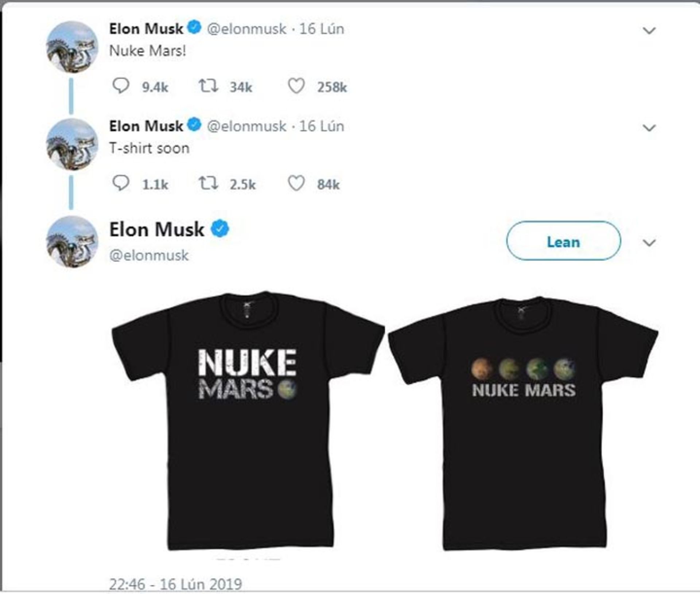Open Elon Musk avatar on first tweet

pyautogui.click(x=72, y=47)
